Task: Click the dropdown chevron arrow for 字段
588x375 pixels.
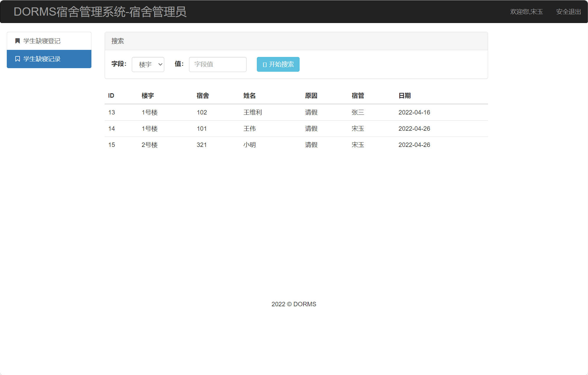Action: tap(160, 64)
